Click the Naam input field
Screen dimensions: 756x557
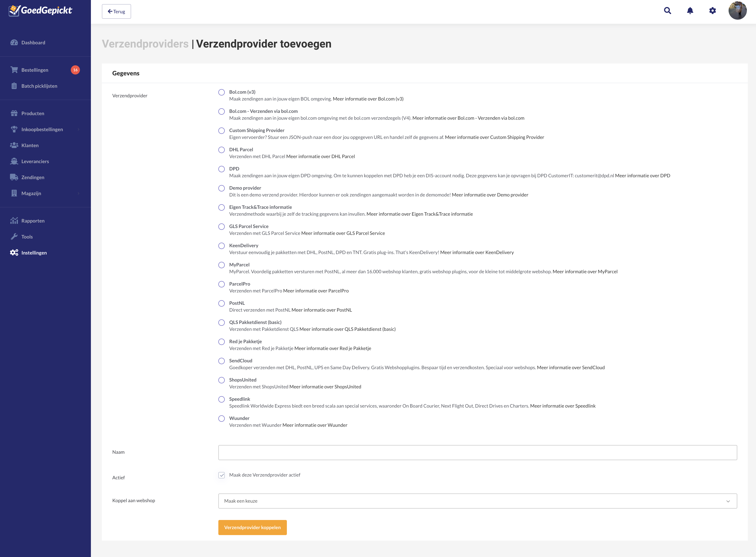(478, 453)
